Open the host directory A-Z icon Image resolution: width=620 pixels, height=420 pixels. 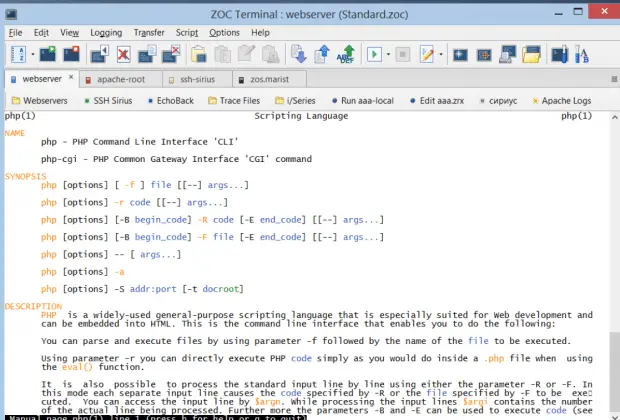(18, 54)
